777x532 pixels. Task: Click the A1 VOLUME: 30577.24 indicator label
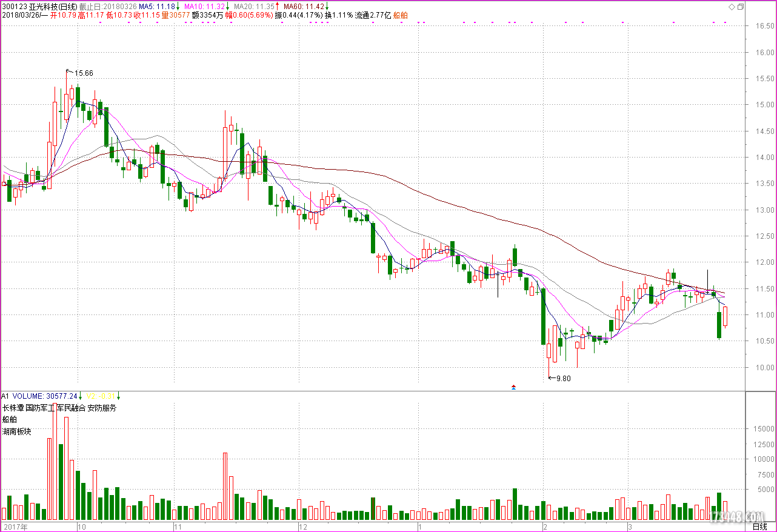39,396
